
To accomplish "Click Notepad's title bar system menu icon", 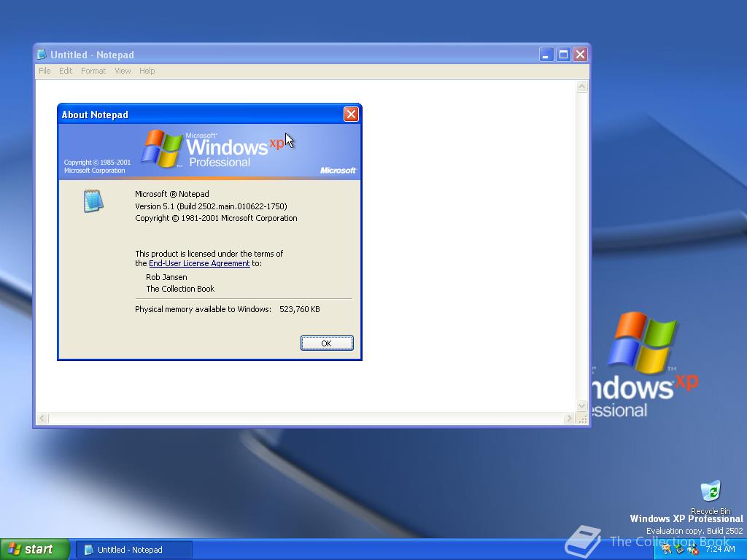I will click(42, 55).
